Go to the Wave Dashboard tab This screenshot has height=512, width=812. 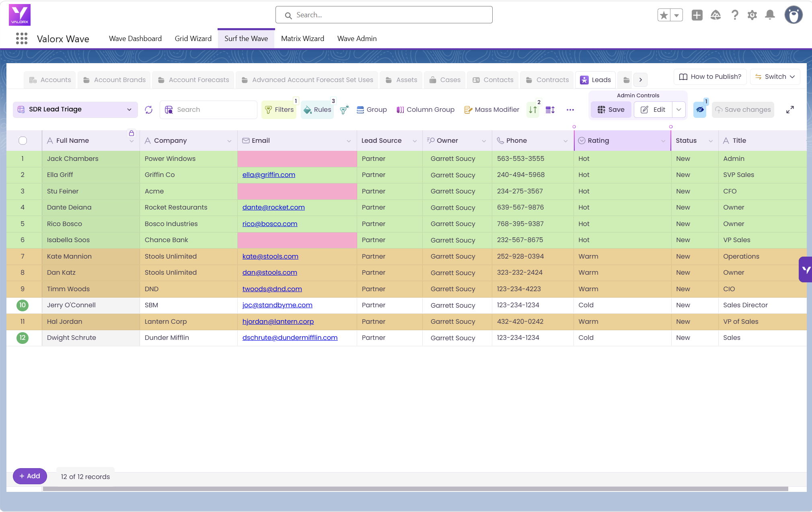coord(135,39)
